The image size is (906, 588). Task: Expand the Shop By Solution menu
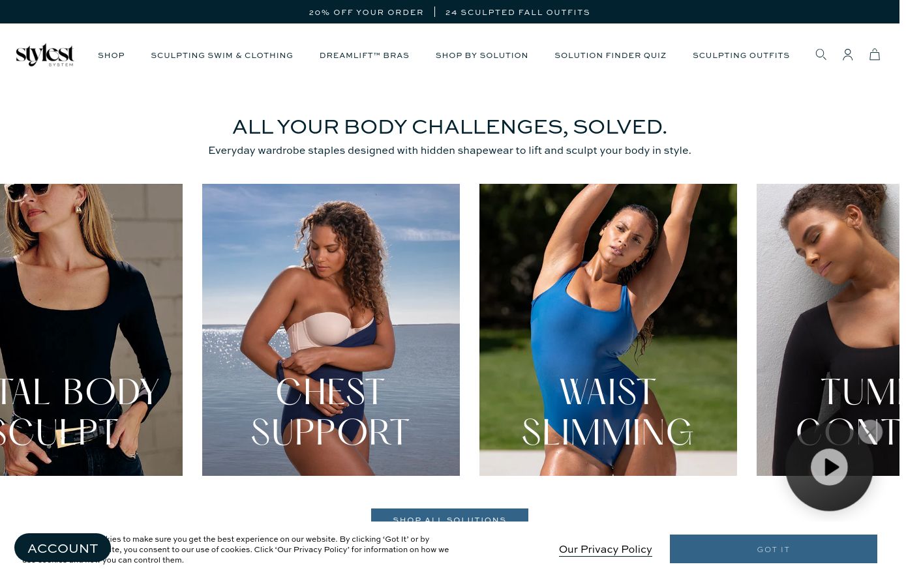[482, 55]
